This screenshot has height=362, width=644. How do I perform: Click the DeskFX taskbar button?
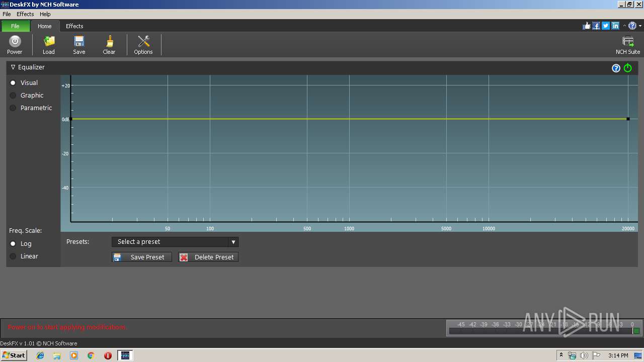pyautogui.click(x=125, y=355)
